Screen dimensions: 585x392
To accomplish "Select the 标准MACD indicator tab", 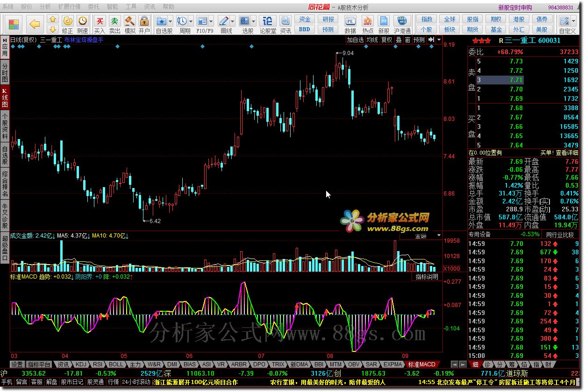I will click(x=421, y=364).
